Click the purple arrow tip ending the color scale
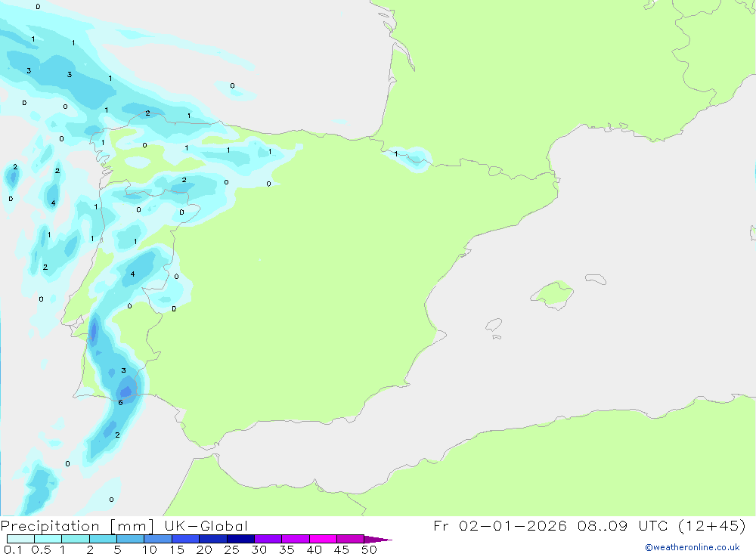The image size is (756, 554). click(x=377, y=540)
